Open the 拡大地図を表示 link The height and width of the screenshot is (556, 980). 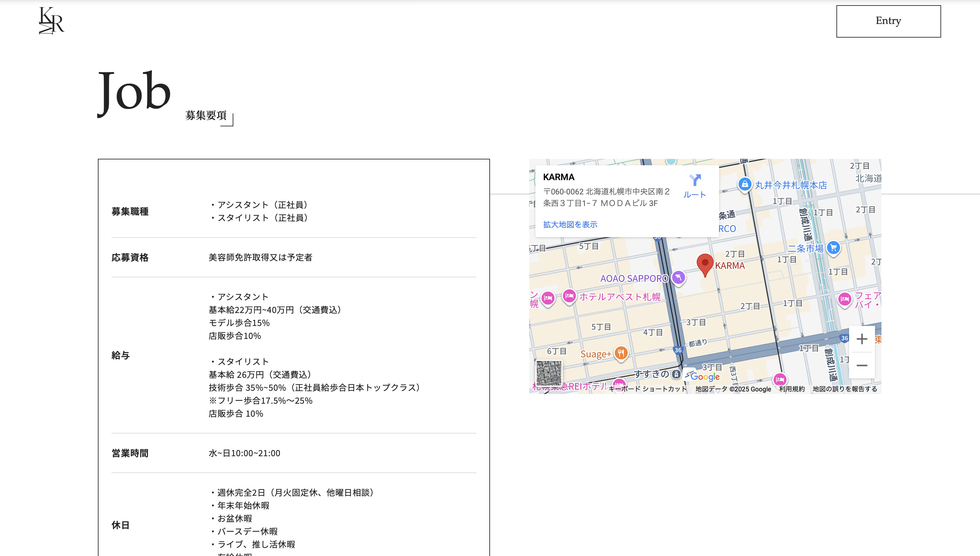coord(570,225)
